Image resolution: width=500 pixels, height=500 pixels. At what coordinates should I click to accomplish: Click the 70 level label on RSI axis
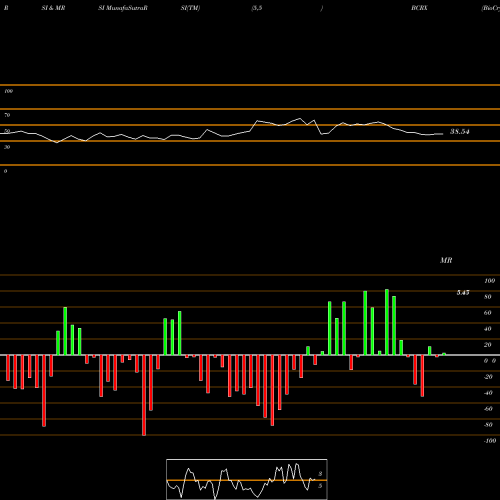[7, 115]
